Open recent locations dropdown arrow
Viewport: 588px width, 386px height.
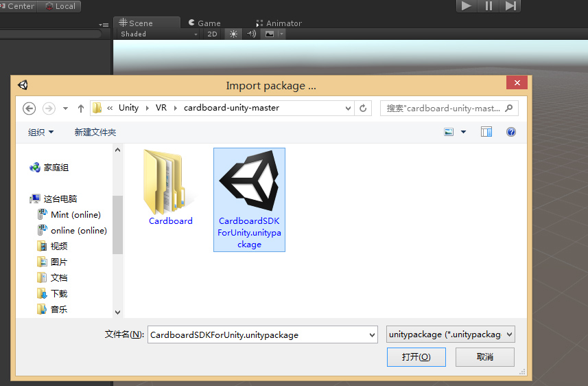click(65, 109)
